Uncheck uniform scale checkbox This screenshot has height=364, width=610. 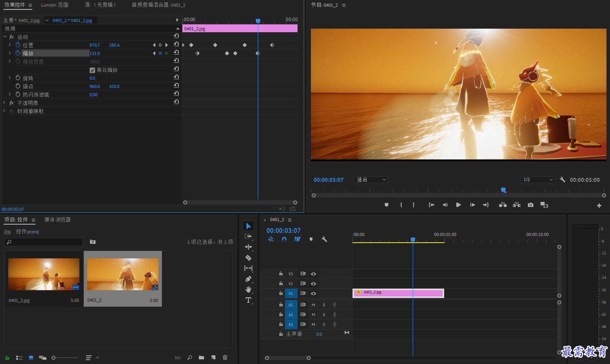(92, 70)
